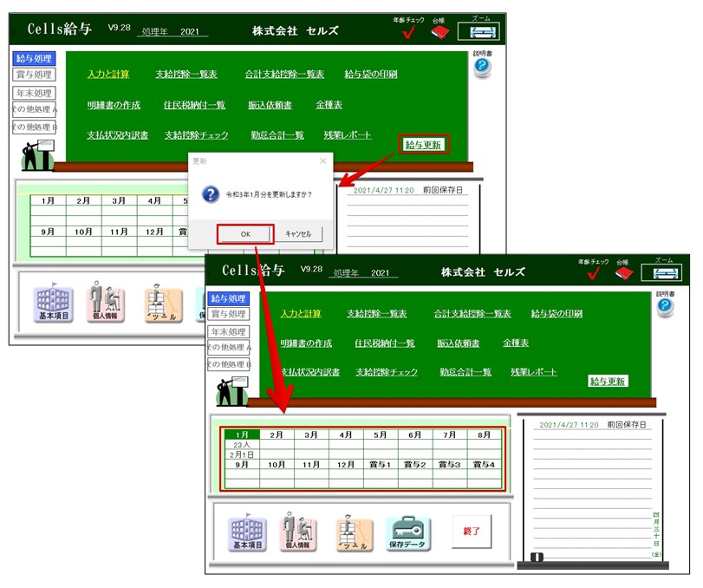Image resolution: width=703 pixels, height=588 pixels.
Task: Open 給与袋の印刷 link in front window
Action: coord(557,313)
